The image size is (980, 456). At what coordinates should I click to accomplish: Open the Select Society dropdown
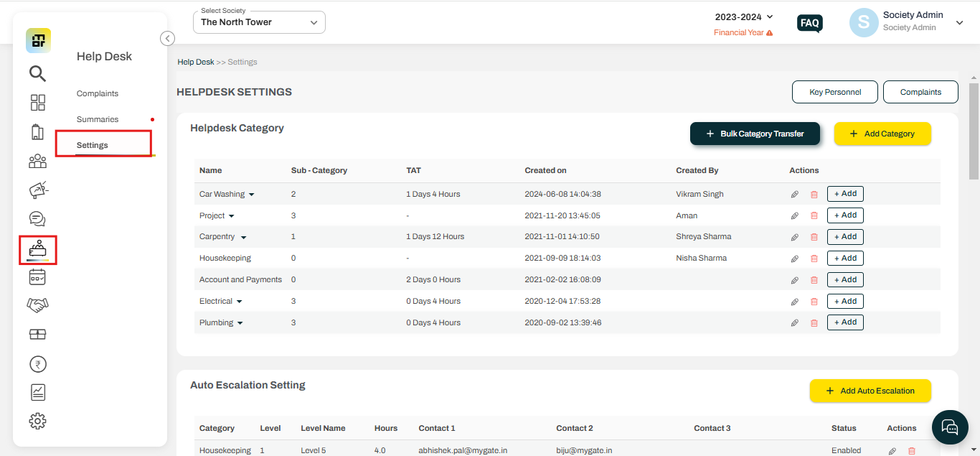pos(259,22)
